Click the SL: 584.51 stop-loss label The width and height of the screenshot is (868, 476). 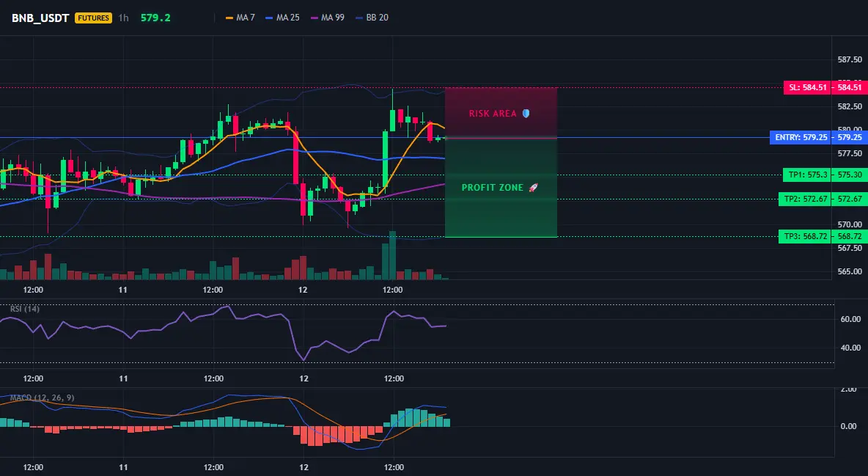coord(807,87)
